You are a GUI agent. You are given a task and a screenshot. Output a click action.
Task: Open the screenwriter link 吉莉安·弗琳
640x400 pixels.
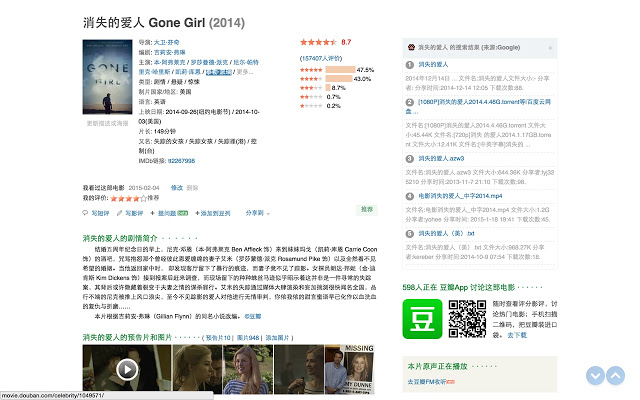(169, 52)
